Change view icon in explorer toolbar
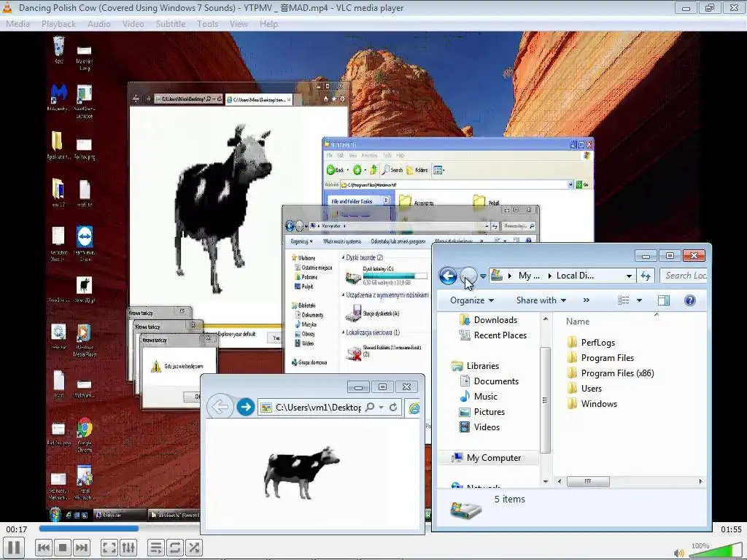The image size is (747, 560). (x=623, y=300)
